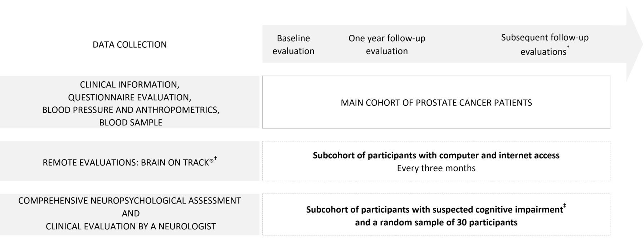Viewport: 644px width, 248px height.
Task: Select the Baseline evaluation label
Action: (293, 44)
